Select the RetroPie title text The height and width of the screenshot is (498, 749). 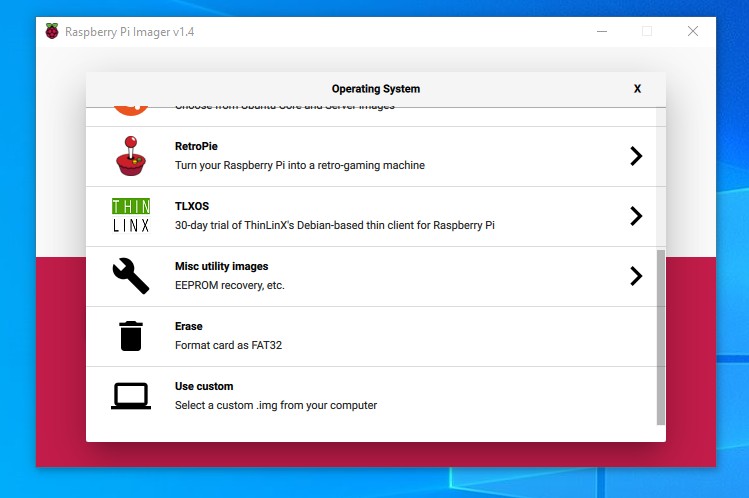(196, 146)
